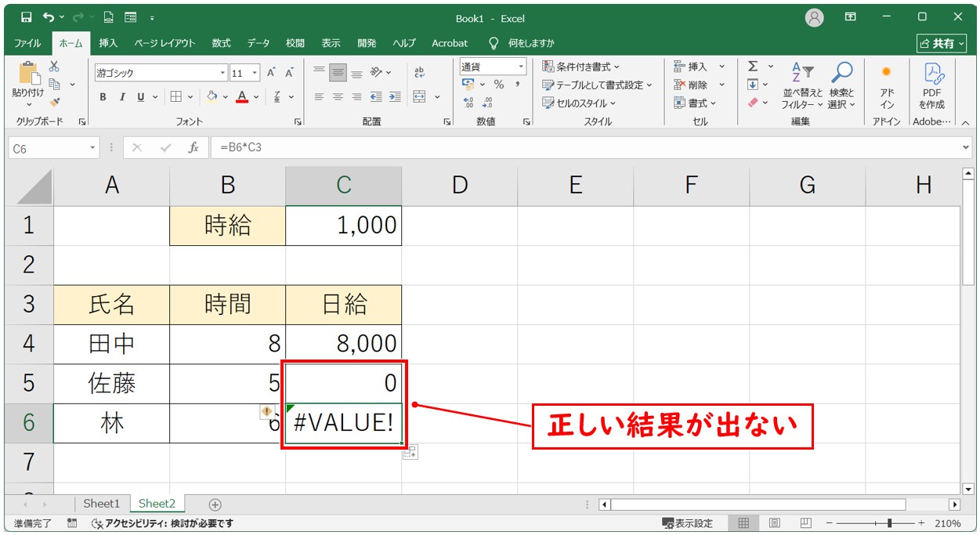980x535 pixels.
Task: Click the error warning icon beside C6
Action: coord(266,410)
